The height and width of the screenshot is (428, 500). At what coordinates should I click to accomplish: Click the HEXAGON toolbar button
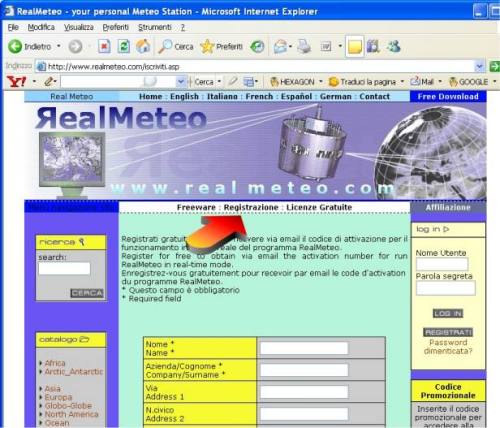point(292,82)
